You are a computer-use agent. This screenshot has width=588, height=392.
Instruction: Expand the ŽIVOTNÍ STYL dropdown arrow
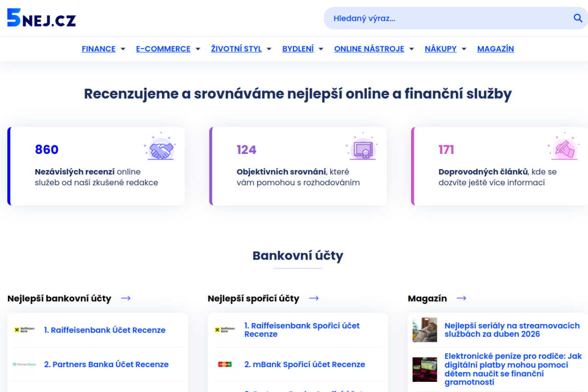pos(269,49)
